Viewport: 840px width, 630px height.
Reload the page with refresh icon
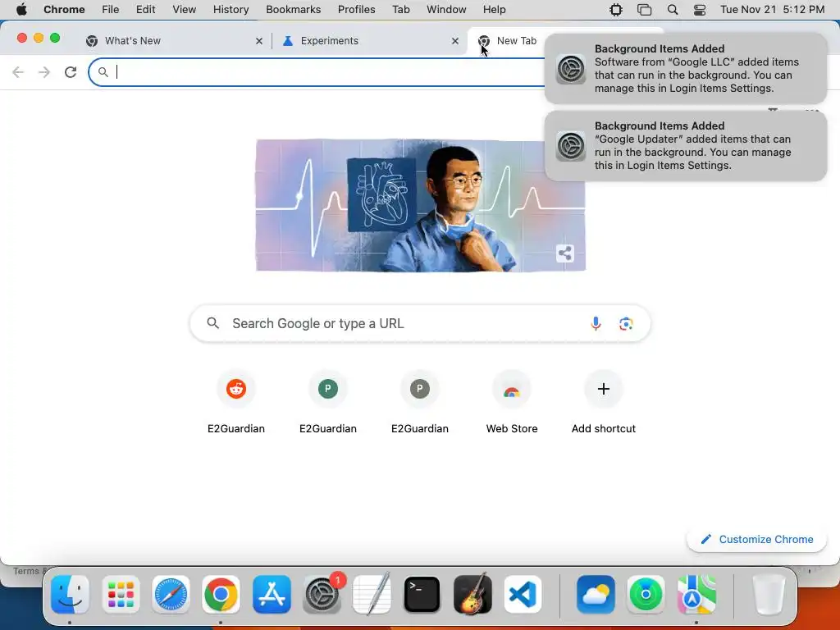pos(71,72)
